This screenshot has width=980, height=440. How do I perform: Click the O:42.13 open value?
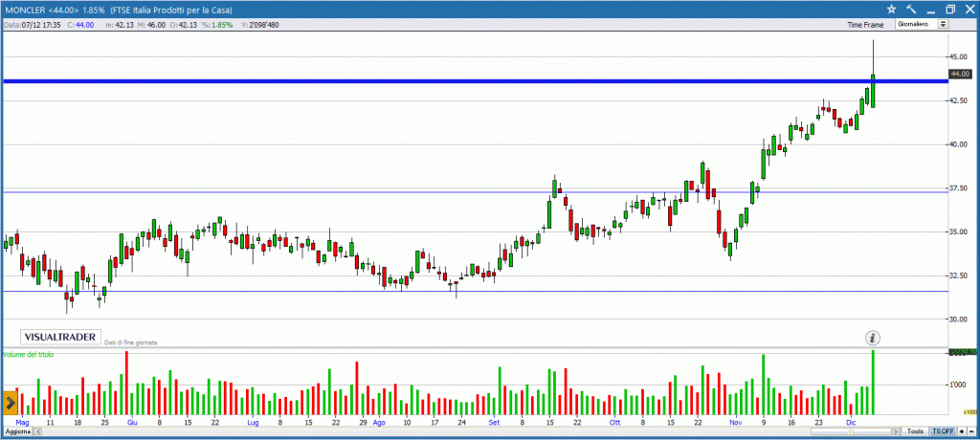(185, 25)
